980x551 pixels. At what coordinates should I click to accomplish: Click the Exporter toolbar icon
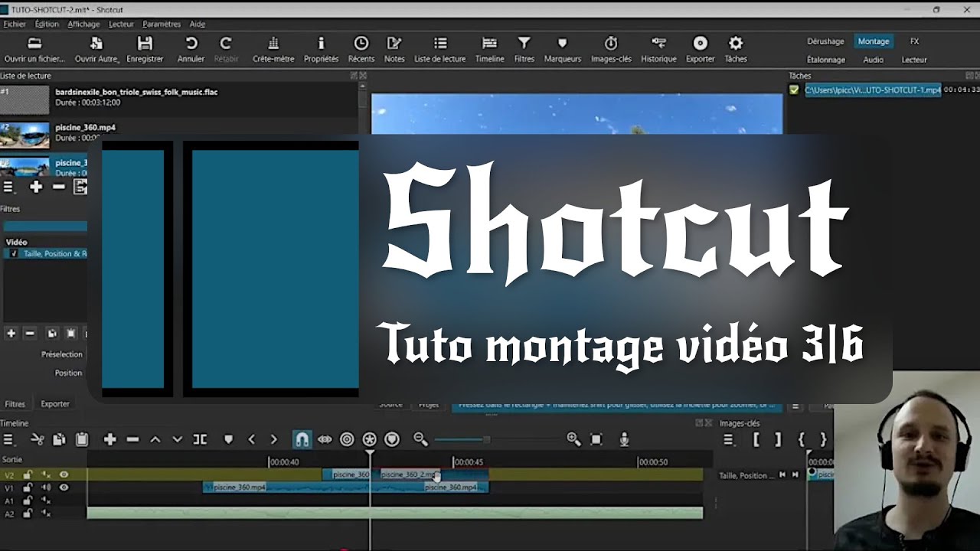(x=700, y=50)
